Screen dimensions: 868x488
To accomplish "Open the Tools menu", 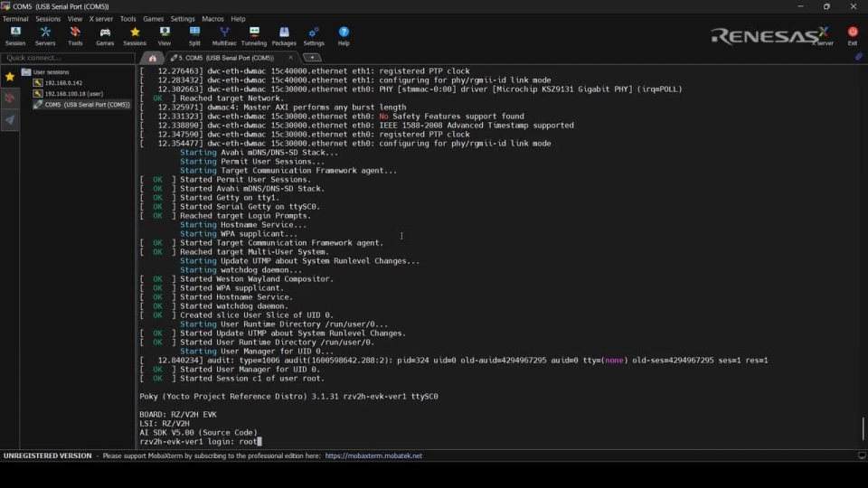I will (127, 19).
